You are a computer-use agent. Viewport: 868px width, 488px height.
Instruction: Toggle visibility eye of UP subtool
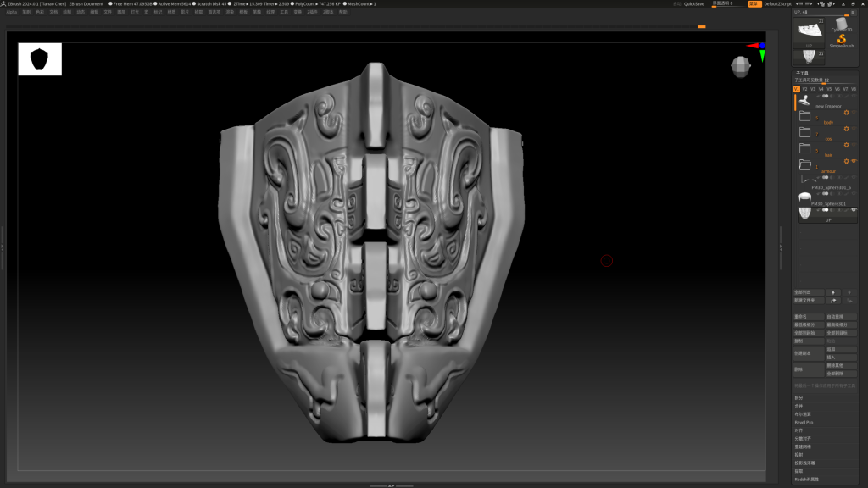854,209
